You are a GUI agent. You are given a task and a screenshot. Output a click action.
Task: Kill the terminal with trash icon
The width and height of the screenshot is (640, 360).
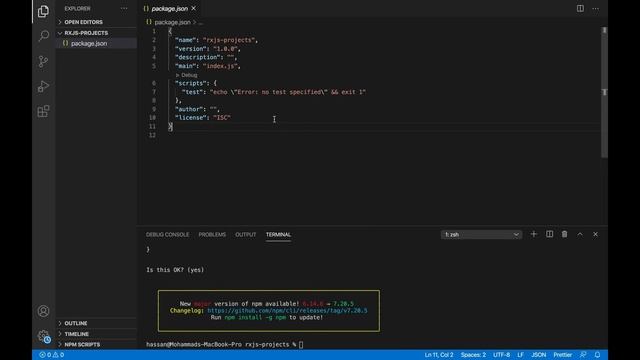pyautogui.click(x=564, y=234)
